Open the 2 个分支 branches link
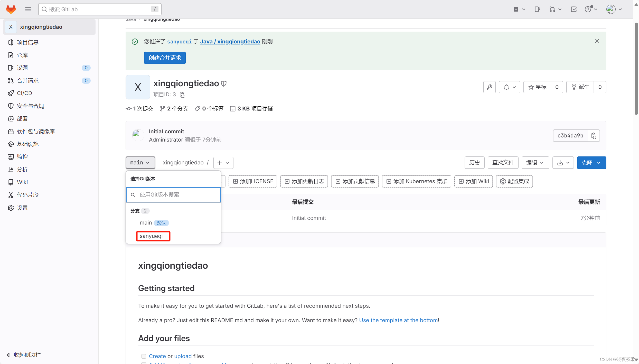This screenshot has width=639, height=364. 174,109
